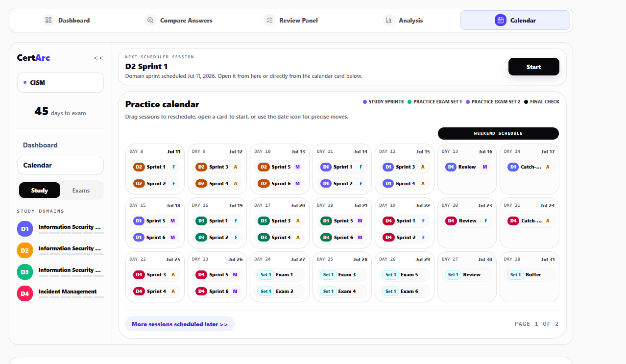Screen dimensions: 626x364
Task: Click the D2 badge on Sprint 3, Jul 12
Action: coord(201,167)
